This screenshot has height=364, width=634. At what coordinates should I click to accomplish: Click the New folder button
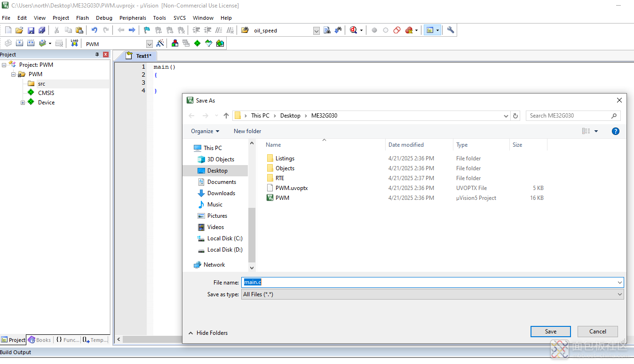pyautogui.click(x=247, y=131)
